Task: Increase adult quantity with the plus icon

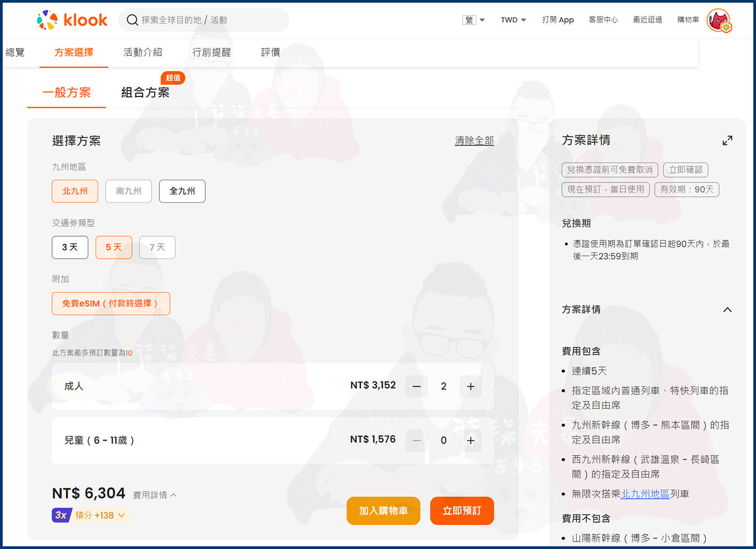Action: (471, 386)
